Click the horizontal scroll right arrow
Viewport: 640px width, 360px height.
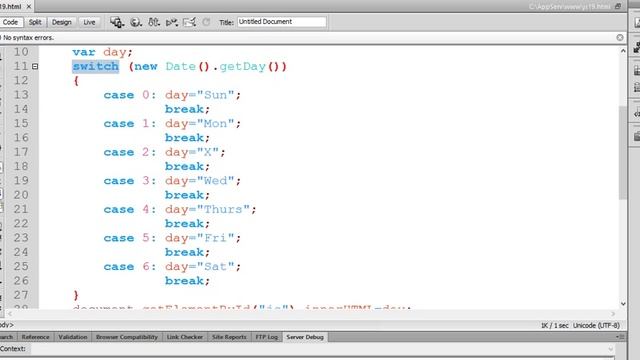tap(613, 313)
